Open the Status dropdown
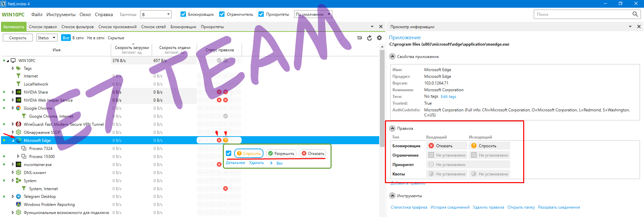Screen dimensions: 644x217 [x=47, y=38]
